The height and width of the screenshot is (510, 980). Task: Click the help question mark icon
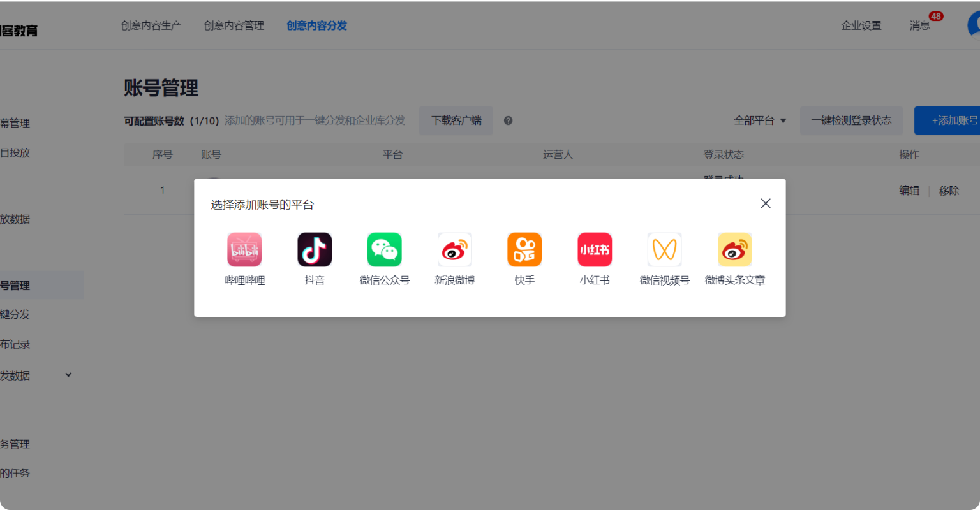pos(508,120)
